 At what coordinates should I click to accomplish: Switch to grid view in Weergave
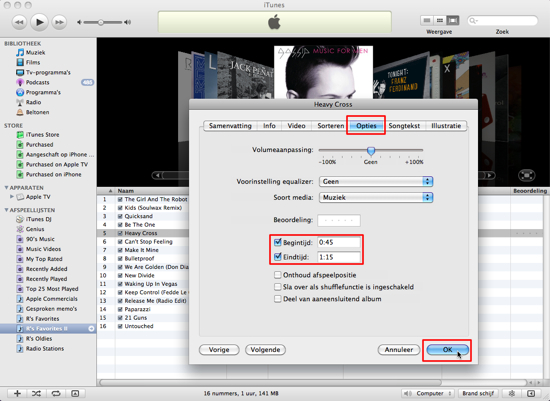[440, 20]
